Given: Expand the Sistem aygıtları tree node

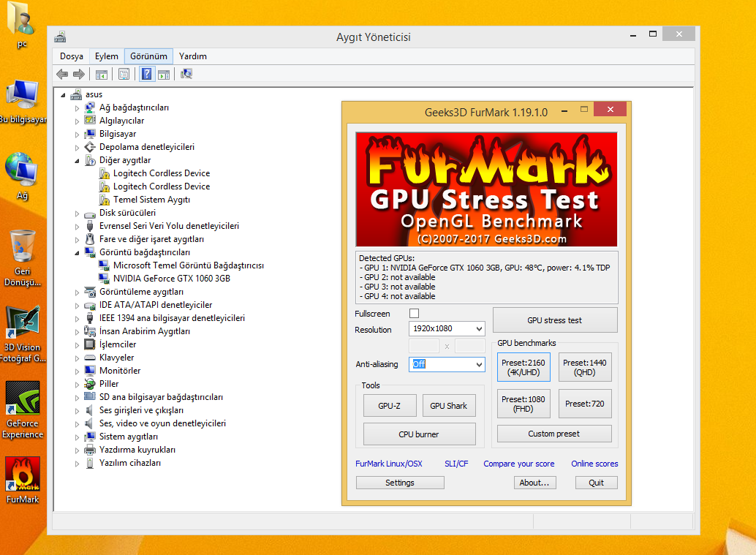Looking at the screenshot, I should click(x=78, y=437).
